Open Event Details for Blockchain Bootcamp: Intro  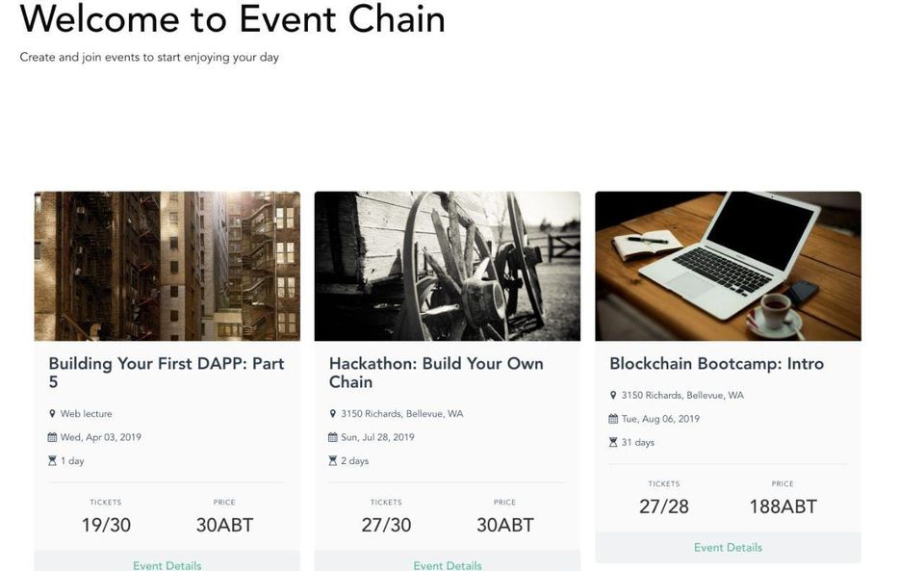[x=728, y=547]
